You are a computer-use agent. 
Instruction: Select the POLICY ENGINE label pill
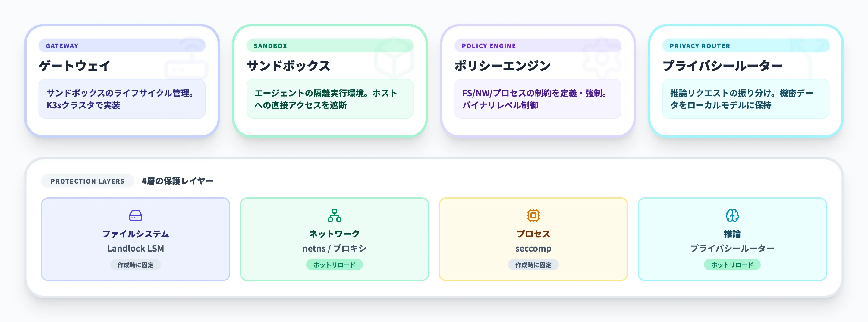tap(537, 46)
